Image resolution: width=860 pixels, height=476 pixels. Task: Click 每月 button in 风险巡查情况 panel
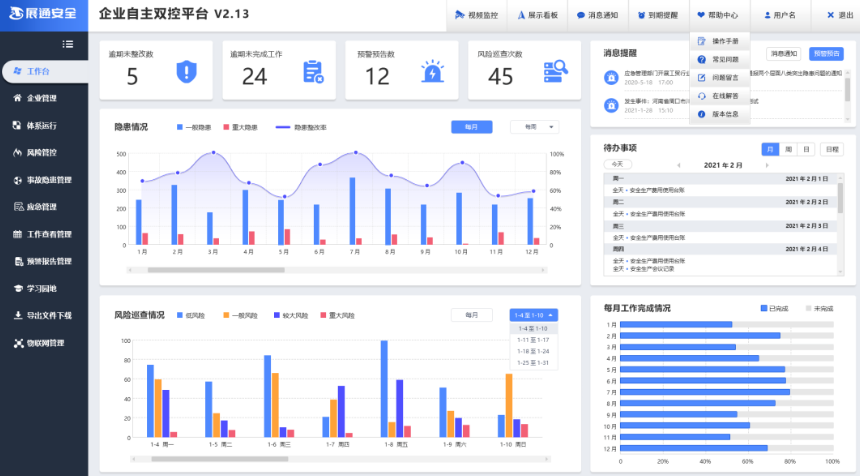472,315
